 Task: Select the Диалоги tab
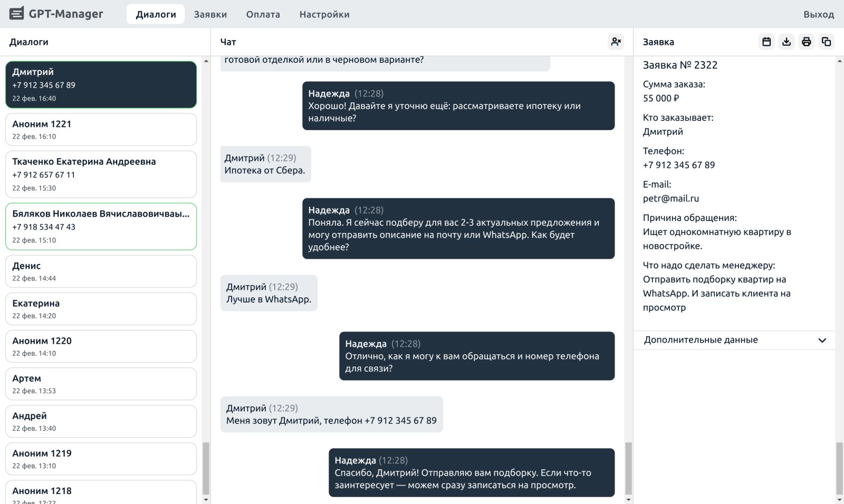click(x=156, y=14)
